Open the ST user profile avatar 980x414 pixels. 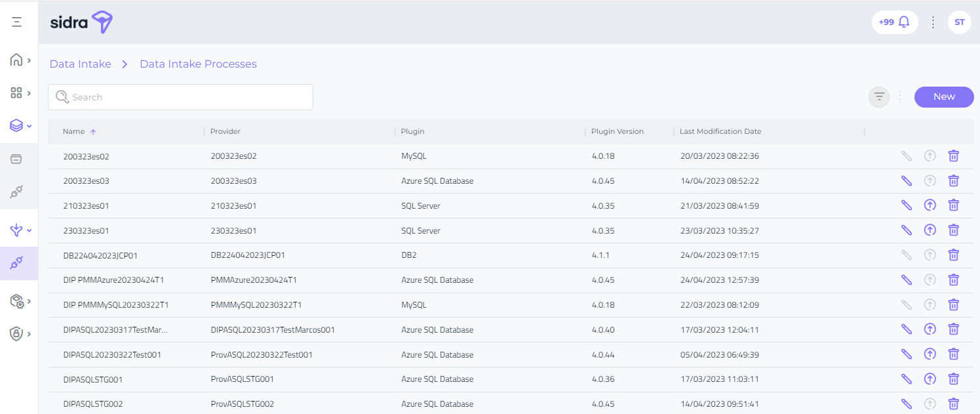[x=959, y=22]
